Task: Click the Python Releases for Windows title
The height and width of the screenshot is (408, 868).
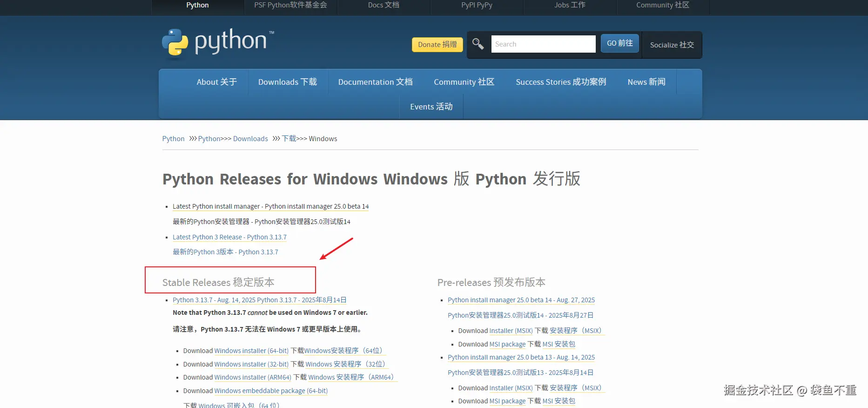Action: pos(371,179)
